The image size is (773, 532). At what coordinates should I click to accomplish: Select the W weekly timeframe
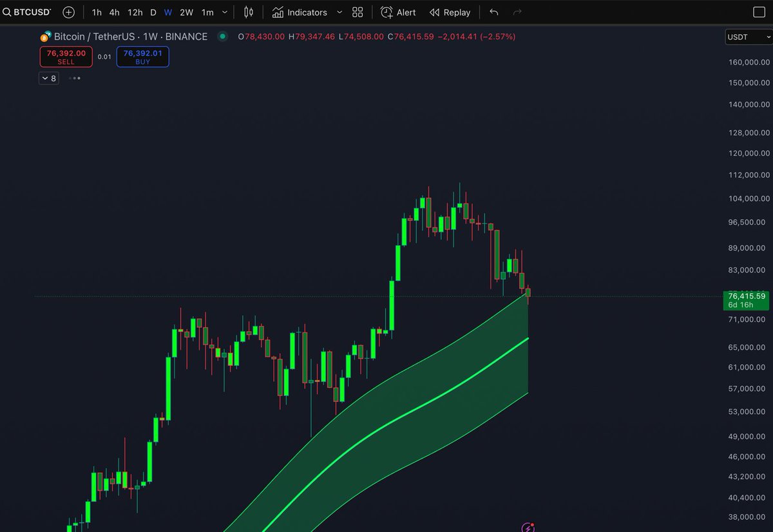coord(167,12)
